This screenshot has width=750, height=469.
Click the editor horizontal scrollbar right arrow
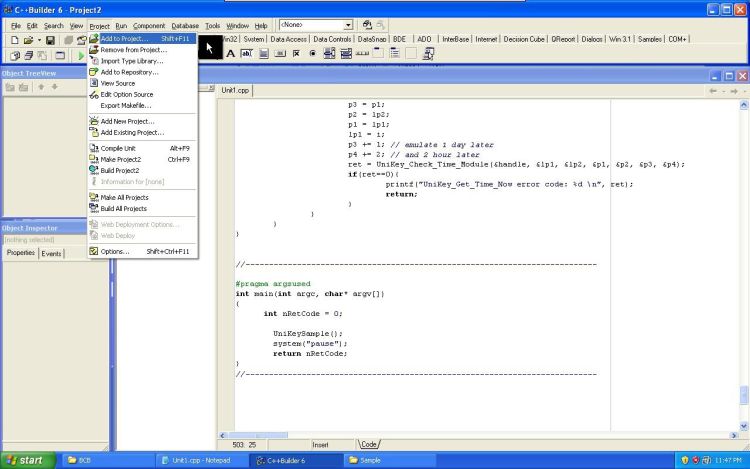point(734,436)
